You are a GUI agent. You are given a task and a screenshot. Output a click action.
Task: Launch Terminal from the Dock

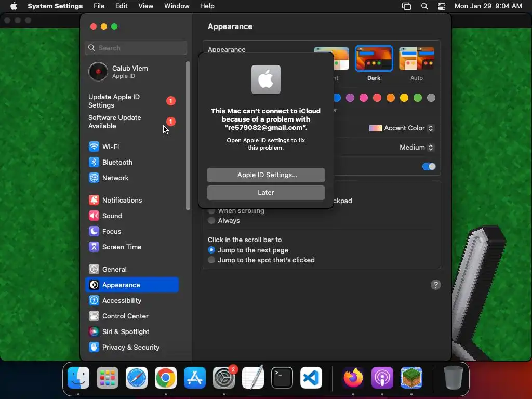tap(282, 378)
